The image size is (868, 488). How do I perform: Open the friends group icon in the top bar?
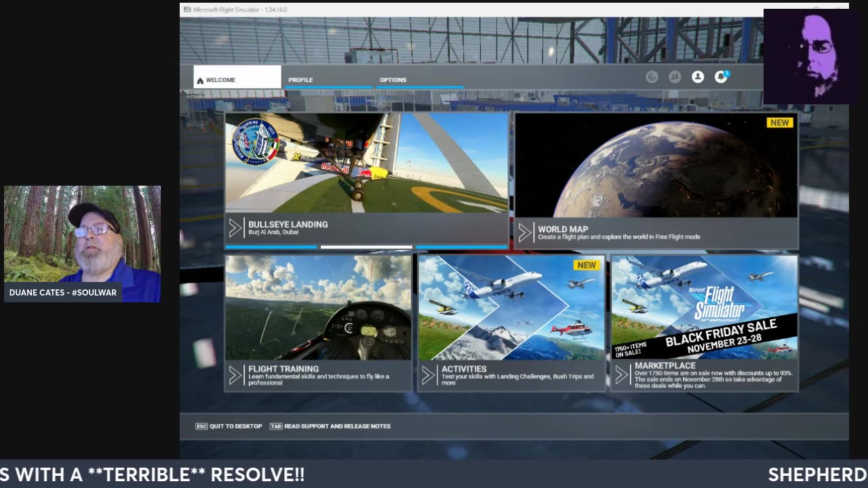(x=675, y=77)
